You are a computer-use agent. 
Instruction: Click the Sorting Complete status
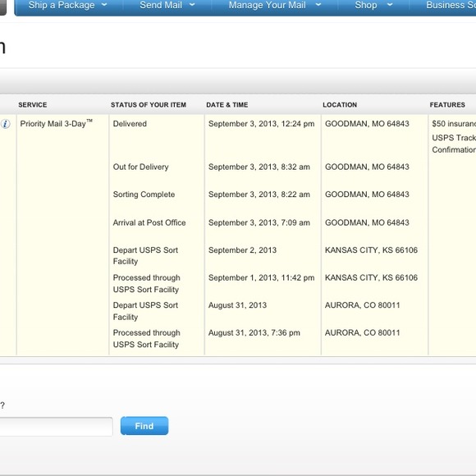pos(144,195)
